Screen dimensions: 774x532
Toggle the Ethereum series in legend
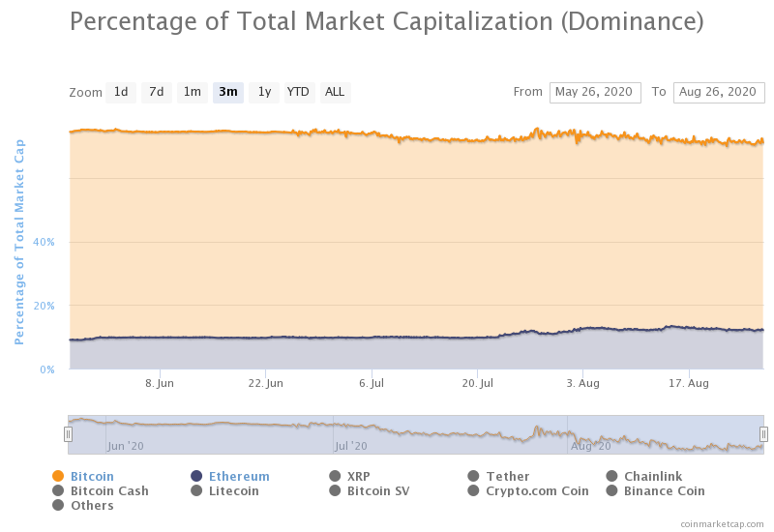point(230,476)
